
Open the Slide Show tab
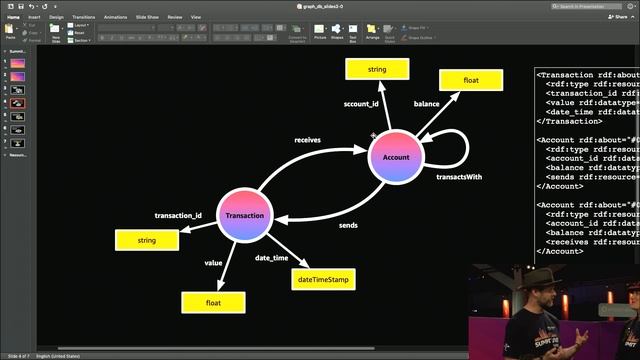pos(147,17)
